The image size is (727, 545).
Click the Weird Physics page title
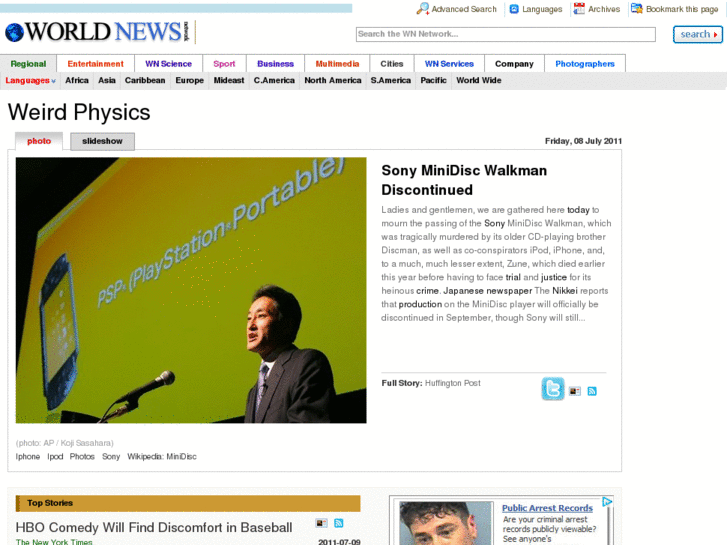tap(79, 113)
